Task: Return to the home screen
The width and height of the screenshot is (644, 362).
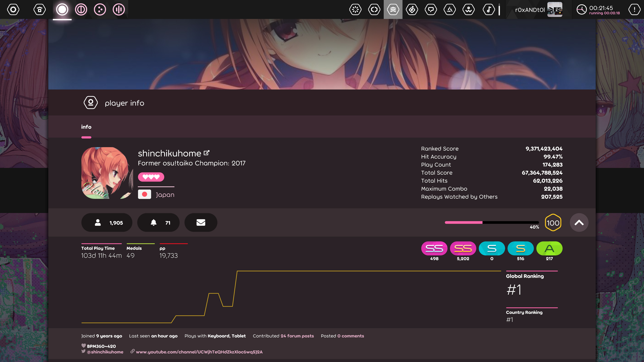Action: pos(40,10)
